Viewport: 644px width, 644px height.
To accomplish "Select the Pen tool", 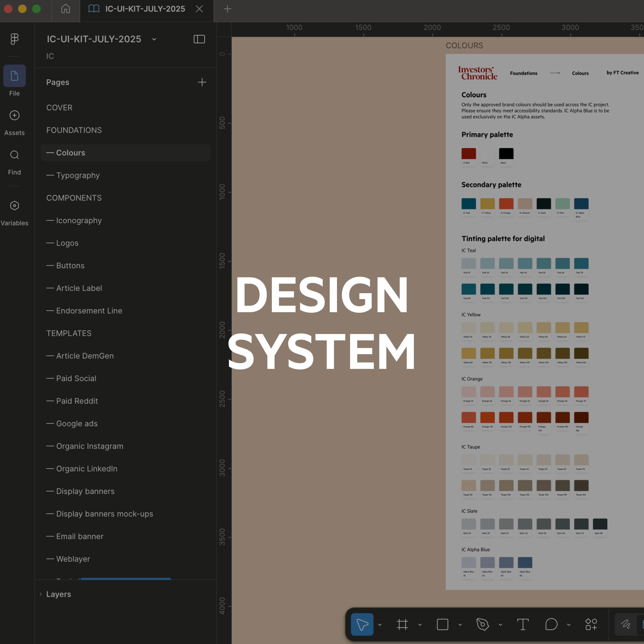I will click(482, 624).
